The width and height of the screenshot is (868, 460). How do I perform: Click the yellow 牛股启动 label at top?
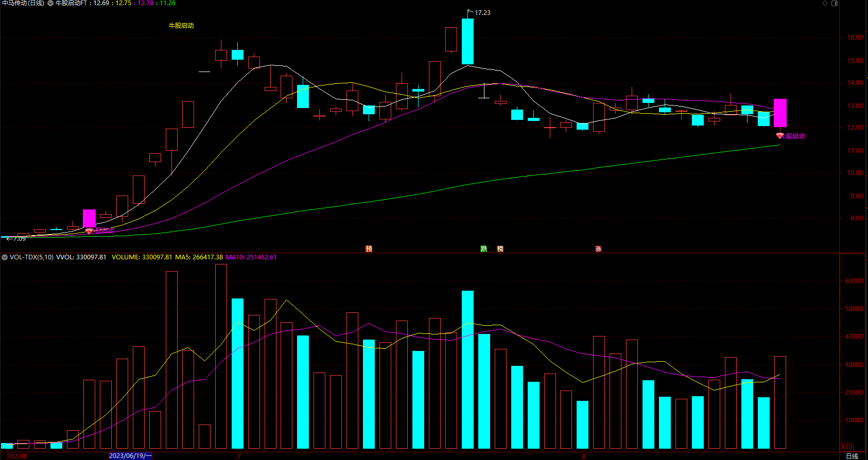(x=181, y=25)
